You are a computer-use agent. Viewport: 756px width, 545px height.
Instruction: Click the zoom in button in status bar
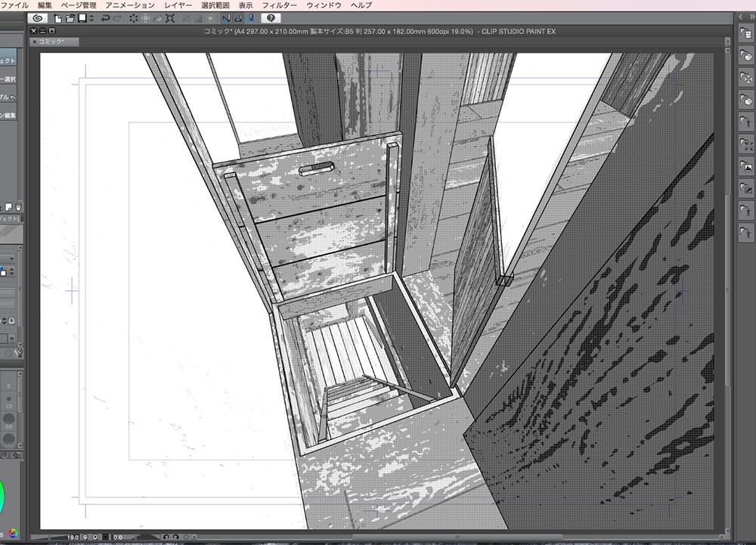tap(95, 537)
